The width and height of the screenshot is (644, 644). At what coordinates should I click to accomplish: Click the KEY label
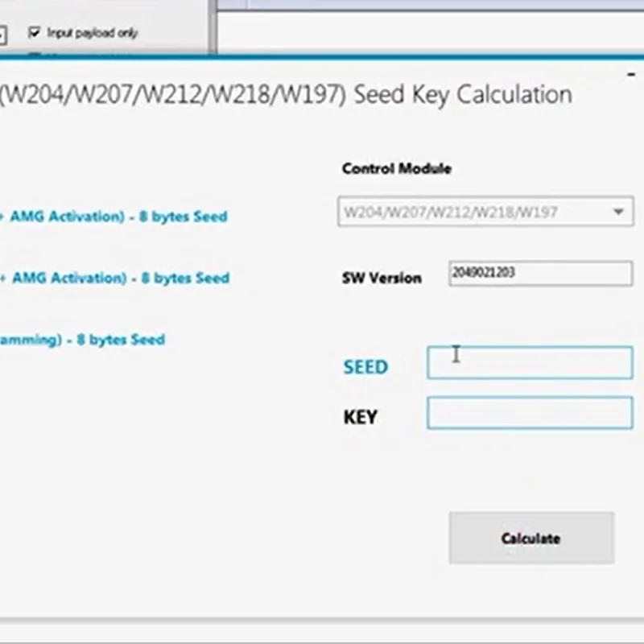click(x=360, y=417)
